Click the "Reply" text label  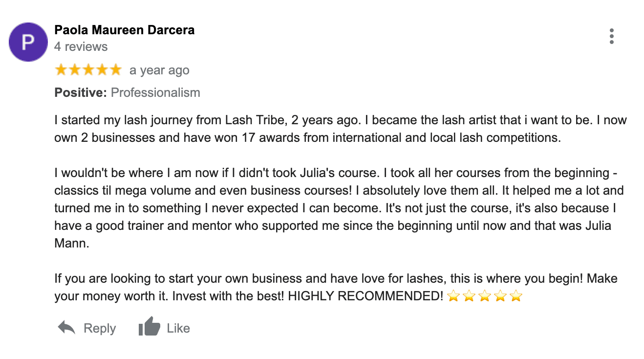coord(100,328)
